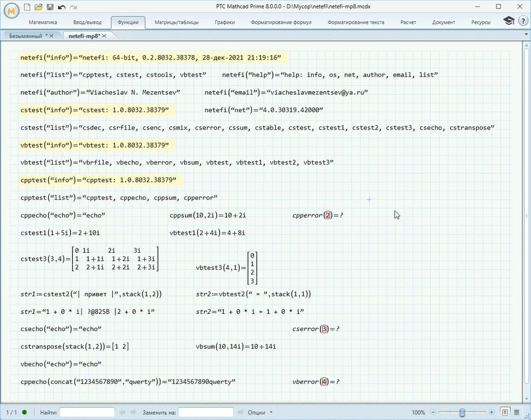
Task: Click the 1 / 1 page counter
Action: 12,413
